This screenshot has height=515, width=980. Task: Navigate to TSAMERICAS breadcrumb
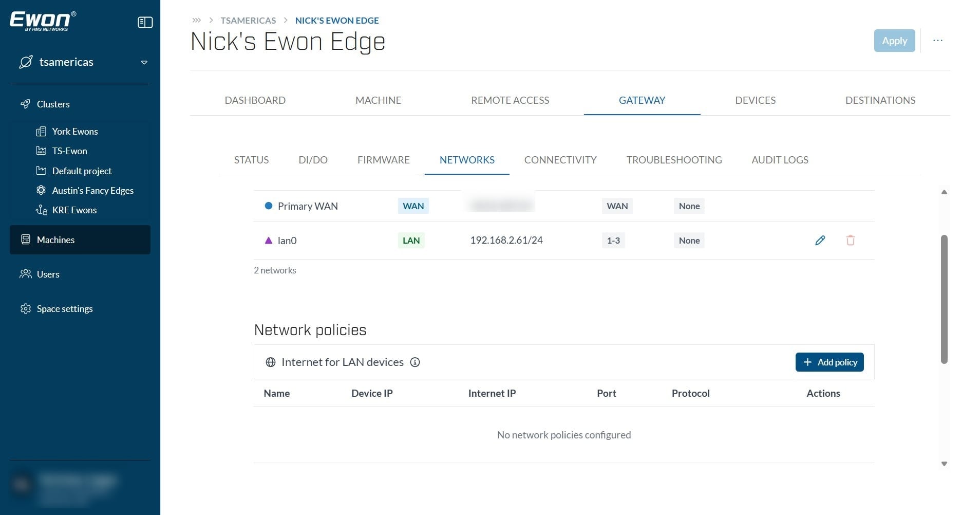248,20
